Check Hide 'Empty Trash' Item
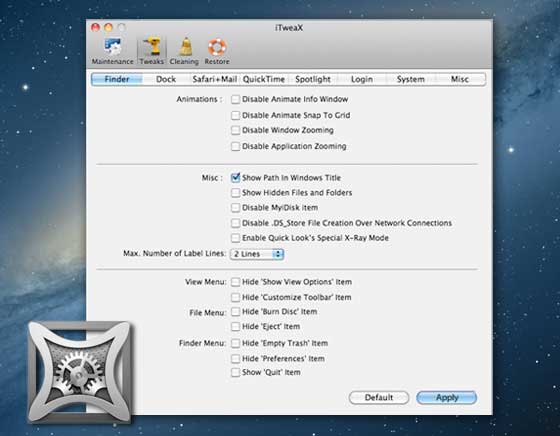The height and width of the screenshot is (436, 560). point(235,343)
